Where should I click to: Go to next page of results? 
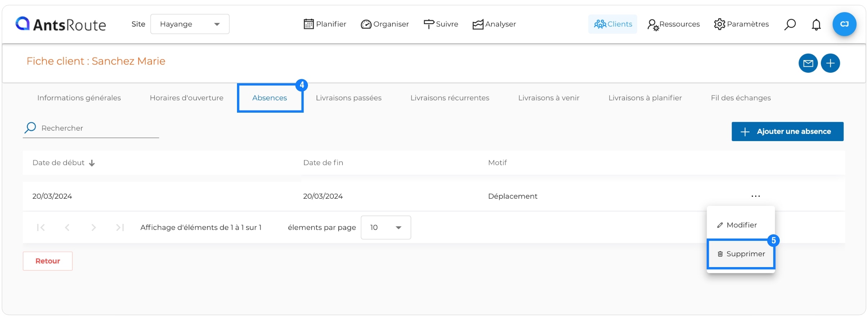[94, 227]
